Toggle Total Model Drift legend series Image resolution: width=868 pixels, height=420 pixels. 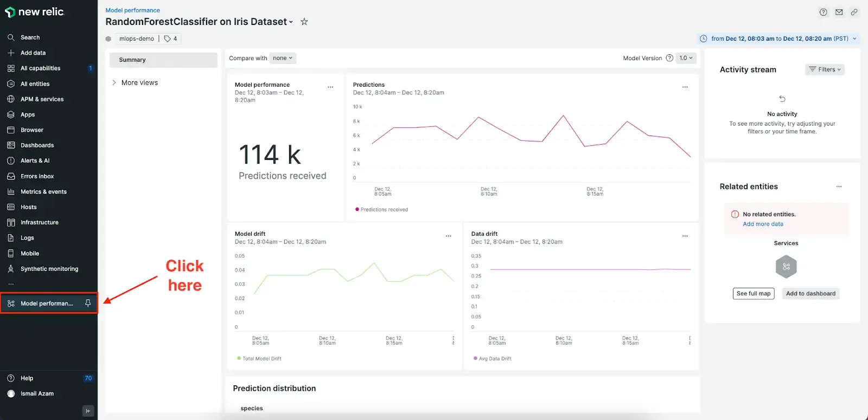pos(259,358)
